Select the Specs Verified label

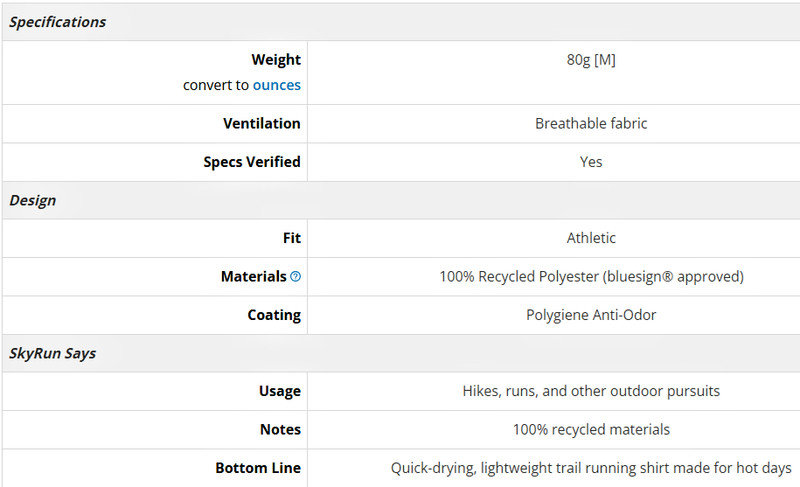point(252,162)
